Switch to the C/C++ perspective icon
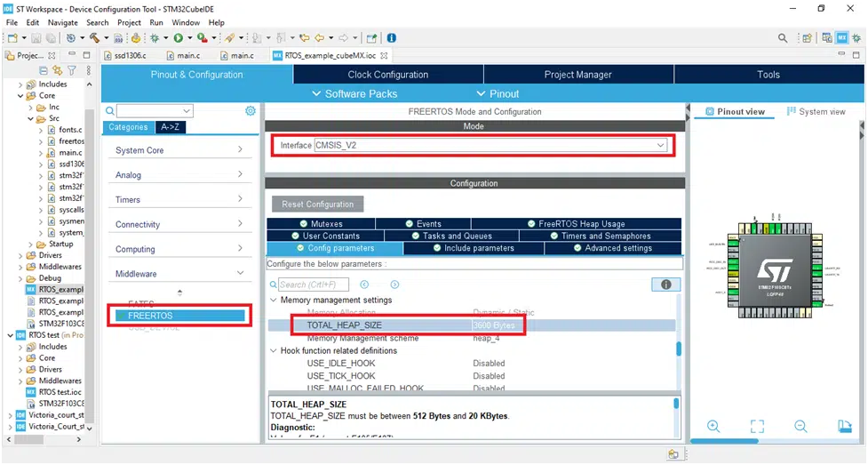The image size is (868, 465). 826,37
